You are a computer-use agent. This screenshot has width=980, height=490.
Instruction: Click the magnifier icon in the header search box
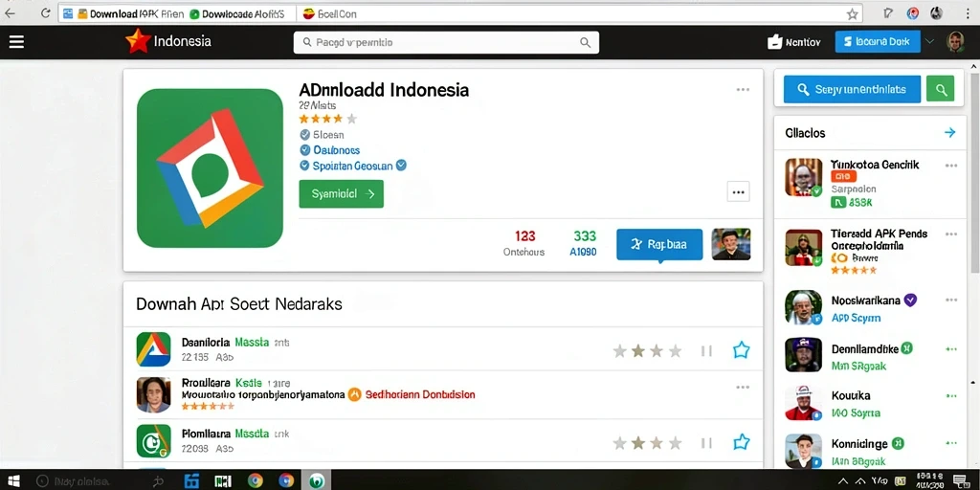[x=585, y=42]
